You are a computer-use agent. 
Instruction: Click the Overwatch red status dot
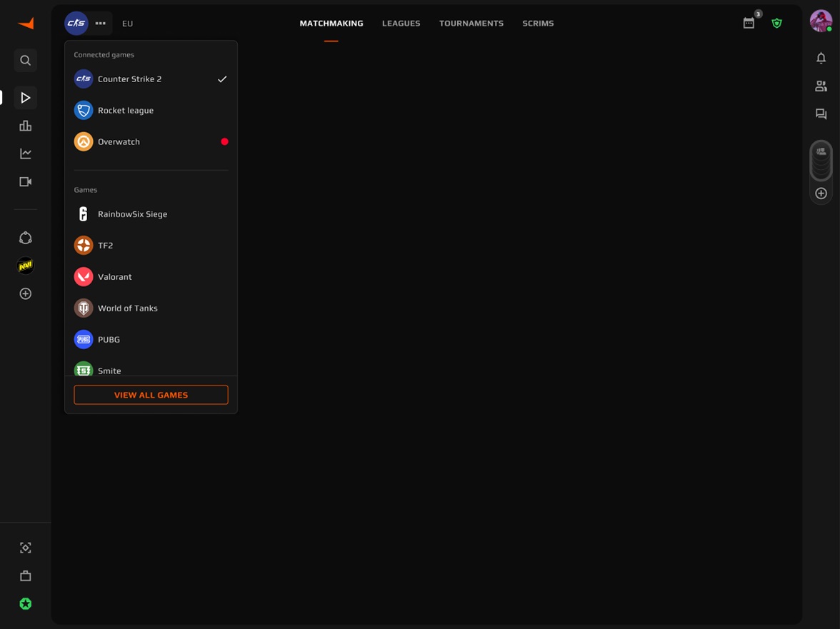pyautogui.click(x=224, y=142)
